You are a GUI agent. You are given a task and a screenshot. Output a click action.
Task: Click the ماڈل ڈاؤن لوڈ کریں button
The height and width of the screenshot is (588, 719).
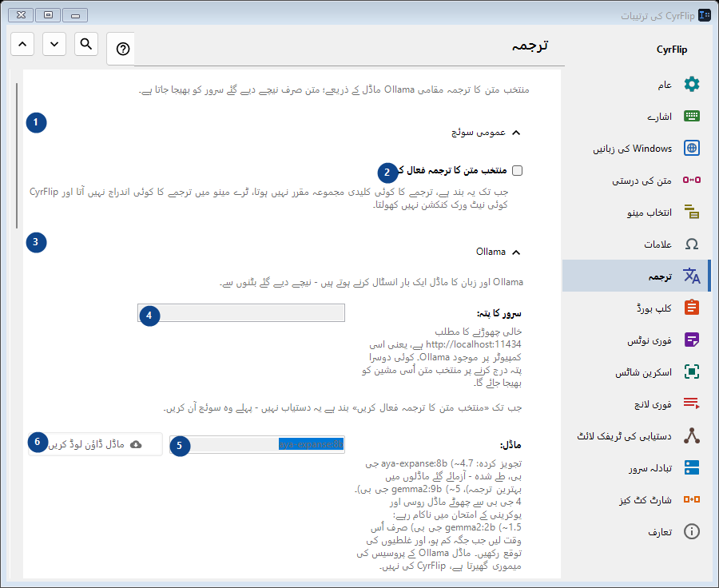tap(95, 444)
